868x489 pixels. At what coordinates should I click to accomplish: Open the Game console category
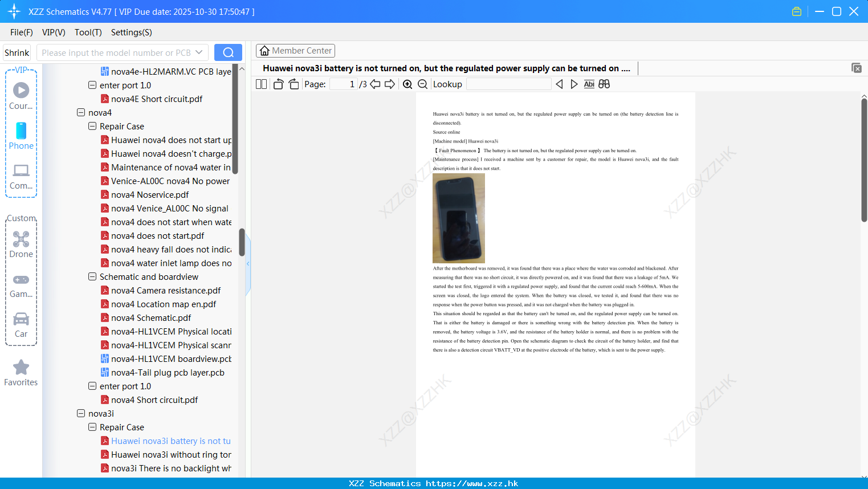[21, 286]
